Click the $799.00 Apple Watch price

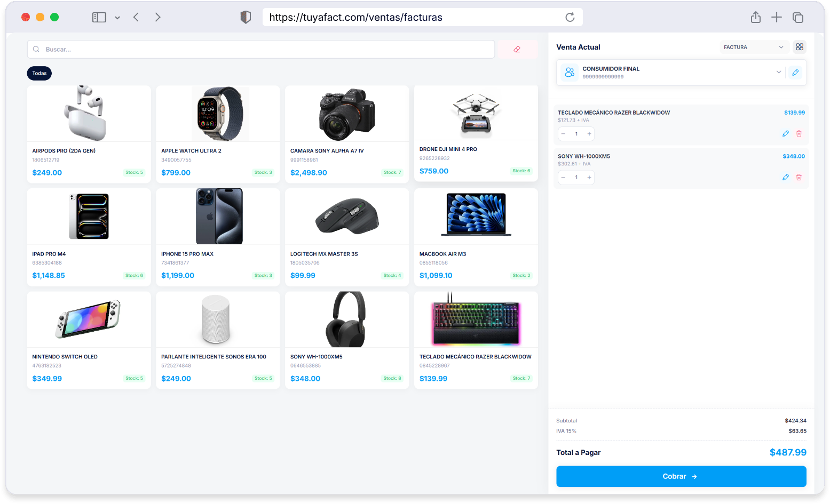(x=176, y=173)
